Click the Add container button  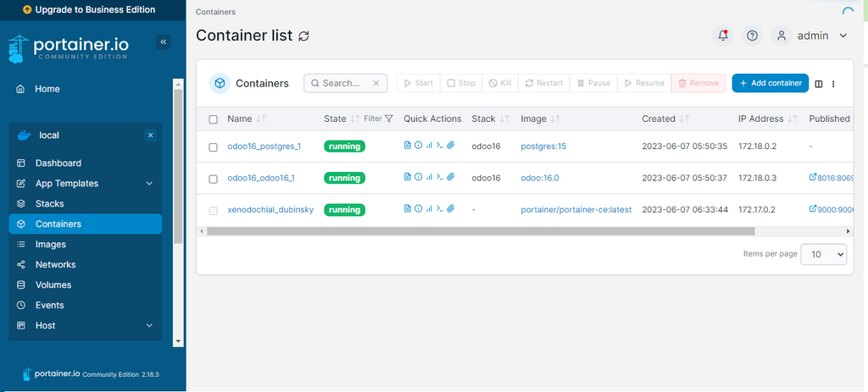[x=770, y=83]
